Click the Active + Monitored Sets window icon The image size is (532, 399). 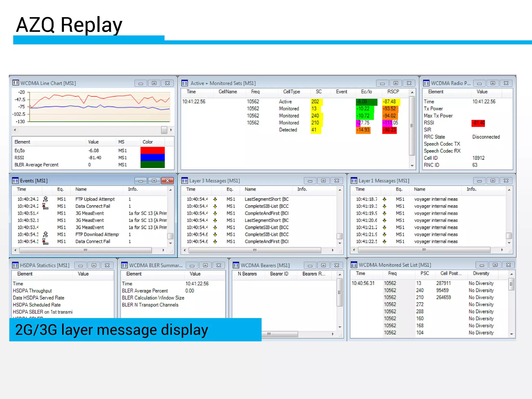pyautogui.click(x=185, y=83)
